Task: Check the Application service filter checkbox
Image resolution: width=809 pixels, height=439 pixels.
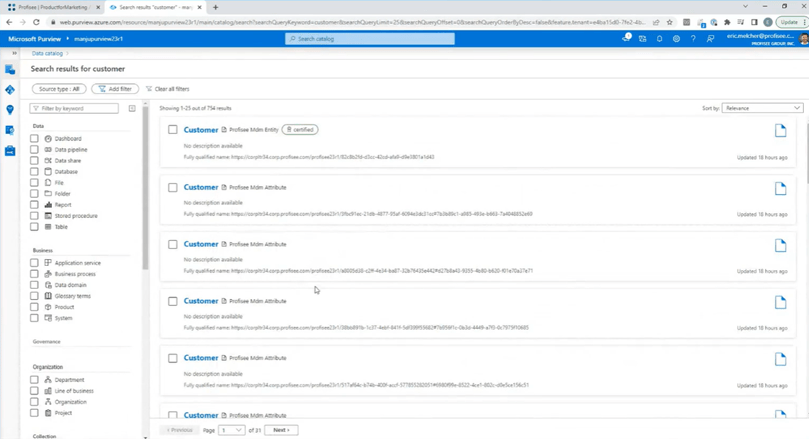Action: pyautogui.click(x=34, y=263)
